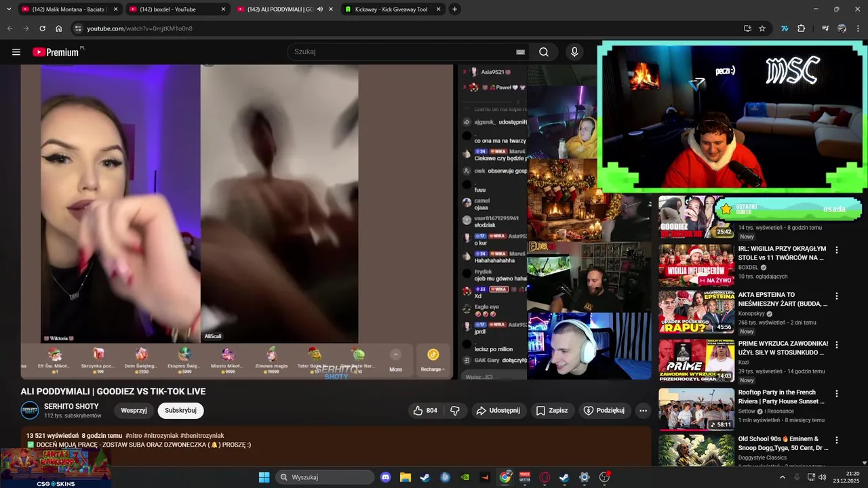
Task: Open Rooftop Party 58:11 thumbnail
Action: coord(696,409)
